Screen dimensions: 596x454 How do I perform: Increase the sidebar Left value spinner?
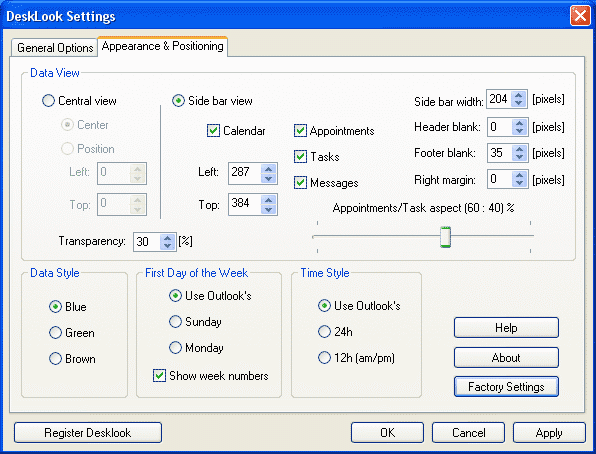pos(269,169)
